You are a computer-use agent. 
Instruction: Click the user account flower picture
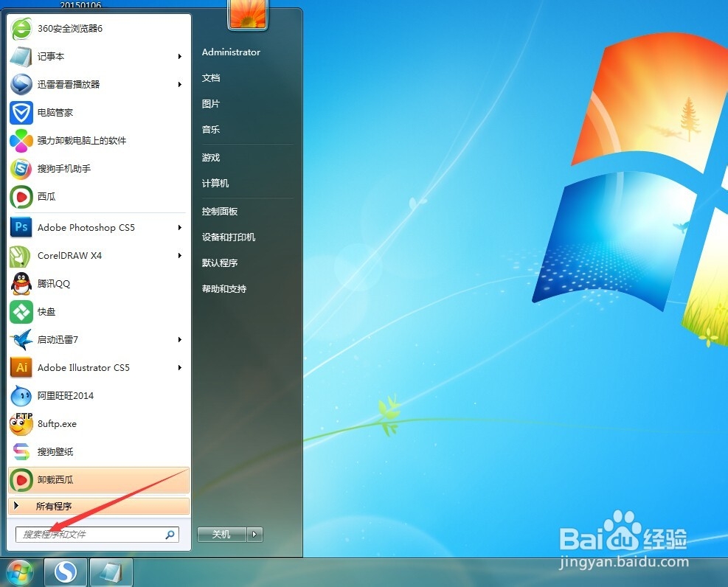tap(248, 13)
